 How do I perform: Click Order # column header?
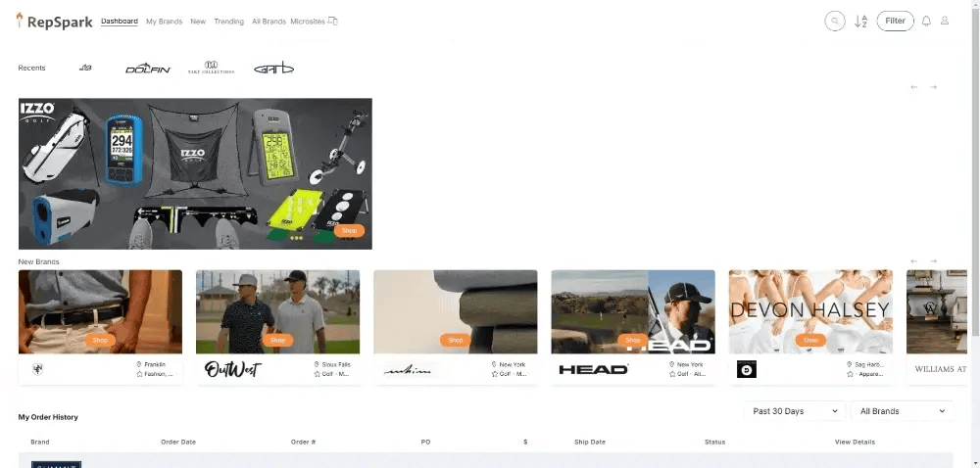point(303,442)
